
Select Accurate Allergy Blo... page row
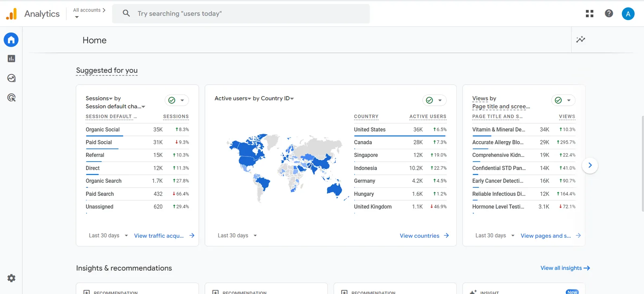(524, 142)
